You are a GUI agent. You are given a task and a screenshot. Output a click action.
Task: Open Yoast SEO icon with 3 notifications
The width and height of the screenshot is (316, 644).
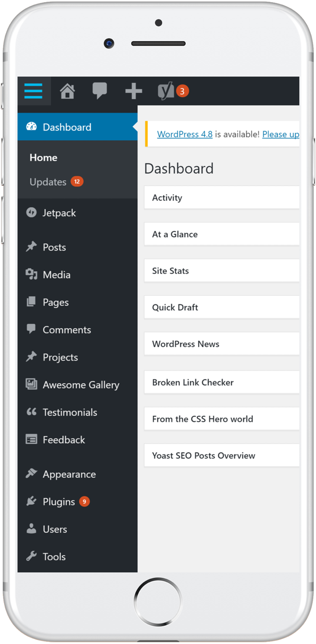coord(173,91)
